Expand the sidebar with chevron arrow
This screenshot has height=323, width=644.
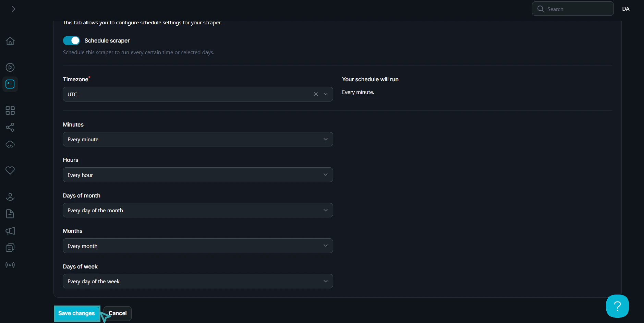pos(13,9)
